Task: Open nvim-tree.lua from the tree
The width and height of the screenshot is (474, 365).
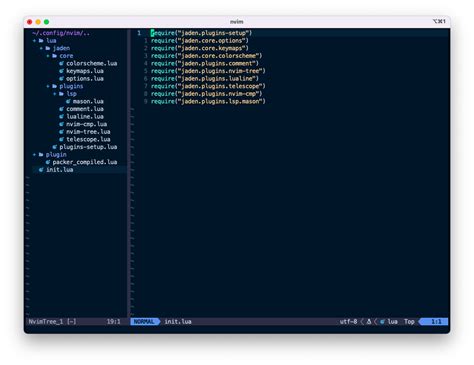Action: [x=88, y=132]
